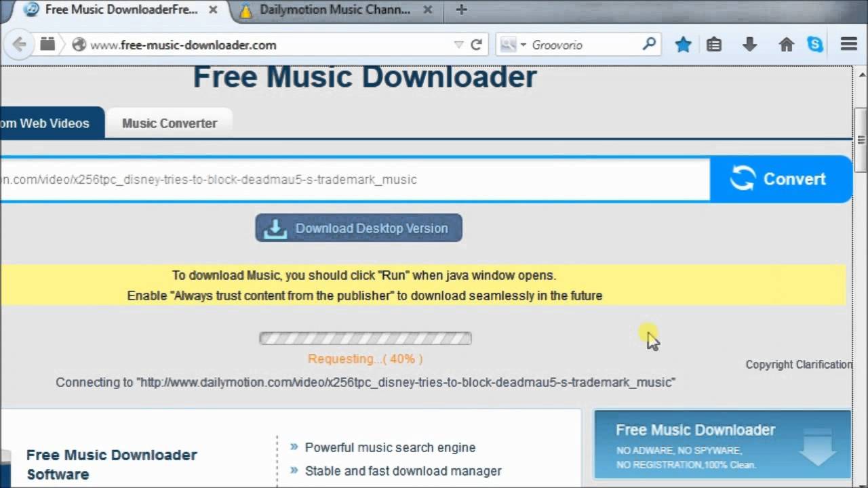This screenshot has height=488, width=868.
Task: Click the 'Requesting...( 40% )' status text
Action: tap(366, 359)
